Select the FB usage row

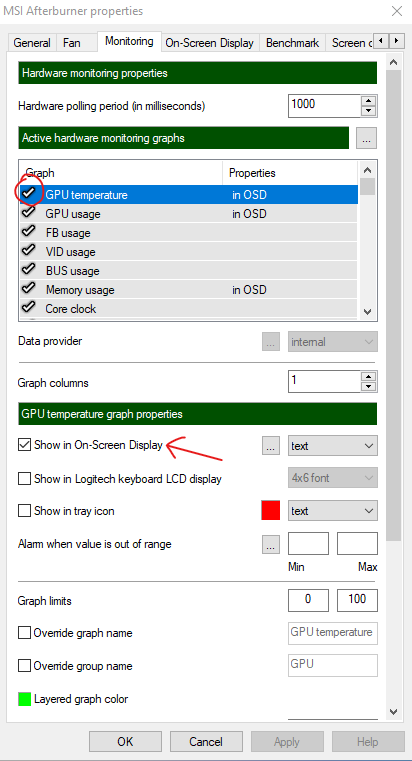[x=189, y=233]
